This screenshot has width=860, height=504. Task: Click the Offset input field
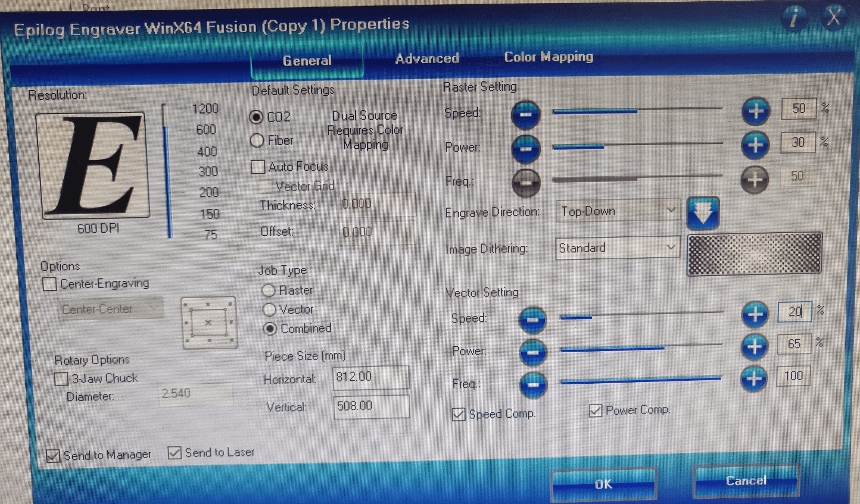pyautogui.click(x=378, y=232)
